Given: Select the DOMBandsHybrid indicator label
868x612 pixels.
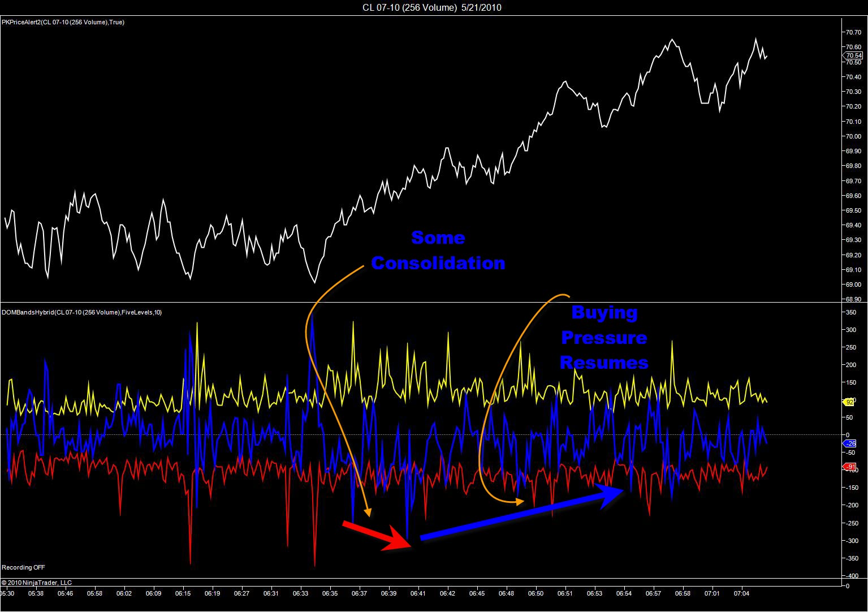Looking at the screenshot, I should pos(82,312).
